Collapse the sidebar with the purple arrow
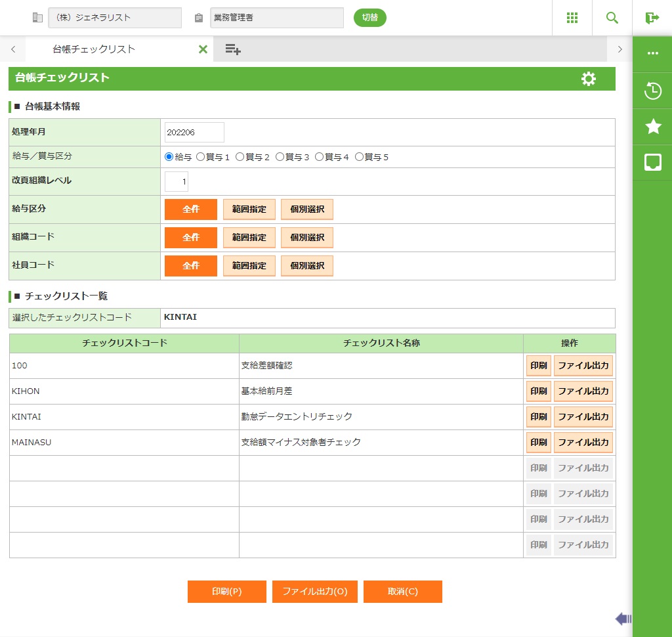Viewport: 672px width, 637px height. coord(623,619)
